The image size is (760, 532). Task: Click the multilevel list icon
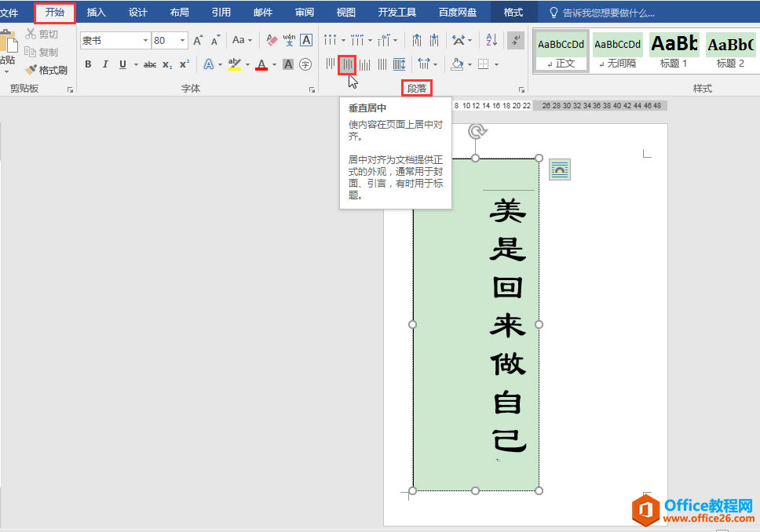383,40
